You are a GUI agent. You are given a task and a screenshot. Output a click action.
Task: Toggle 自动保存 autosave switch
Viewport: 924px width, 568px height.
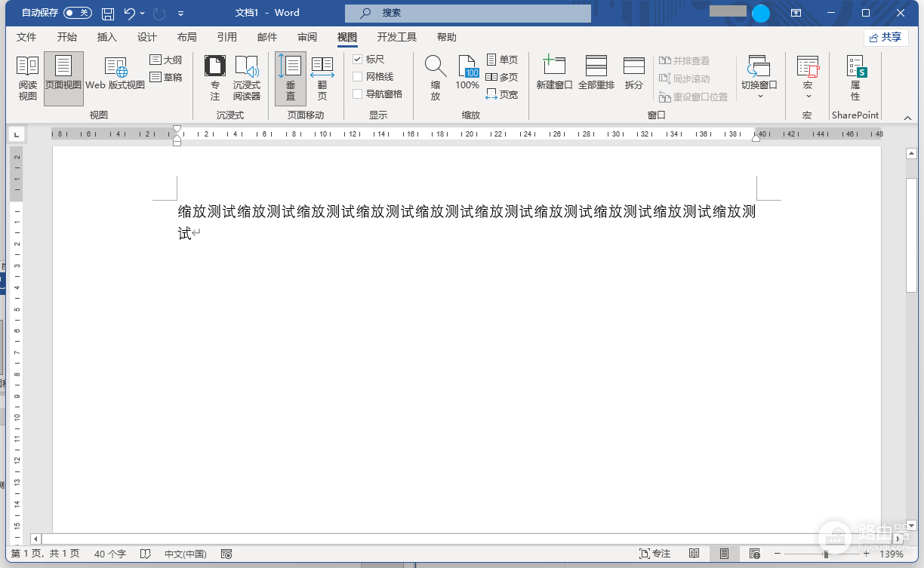[x=77, y=13]
